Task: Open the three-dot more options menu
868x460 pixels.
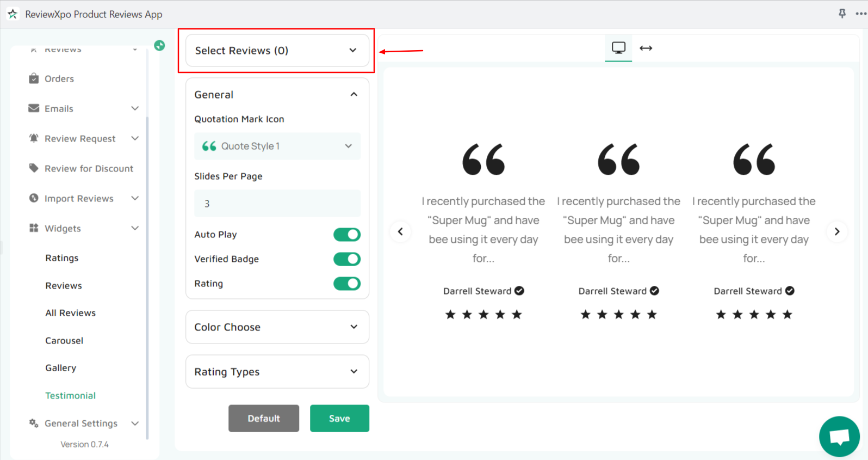Action: click(x=861, y=14)
